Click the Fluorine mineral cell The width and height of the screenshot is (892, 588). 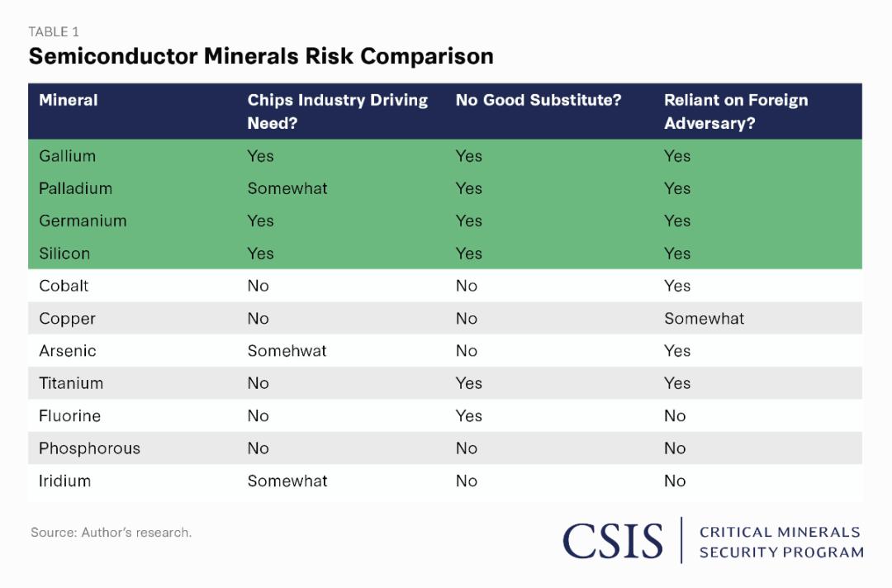69,416
